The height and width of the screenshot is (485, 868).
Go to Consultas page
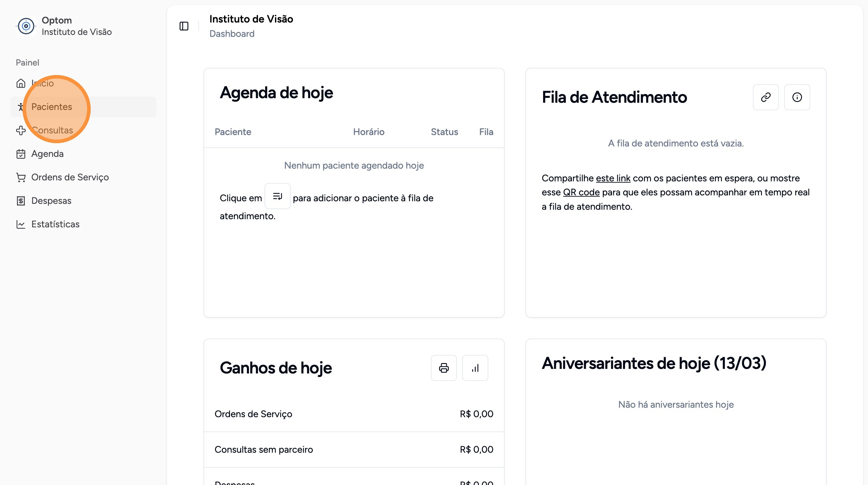tap(52, 130)
